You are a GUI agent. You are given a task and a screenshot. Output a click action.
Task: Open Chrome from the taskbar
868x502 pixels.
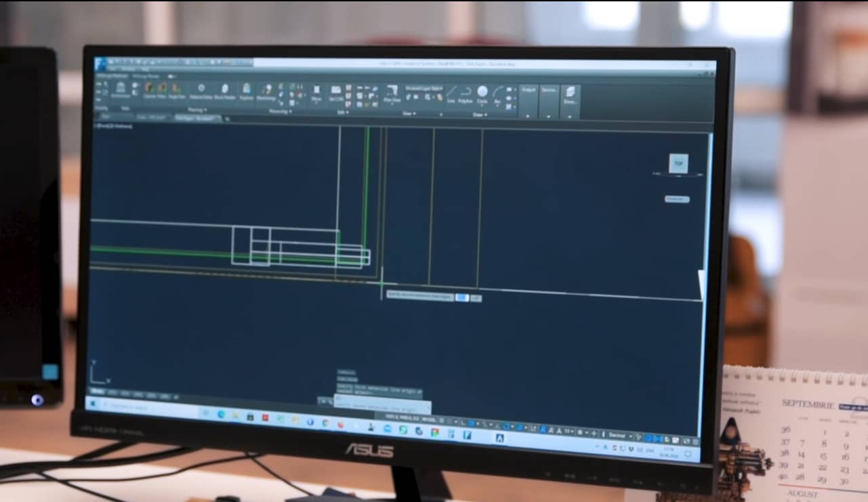325,423
